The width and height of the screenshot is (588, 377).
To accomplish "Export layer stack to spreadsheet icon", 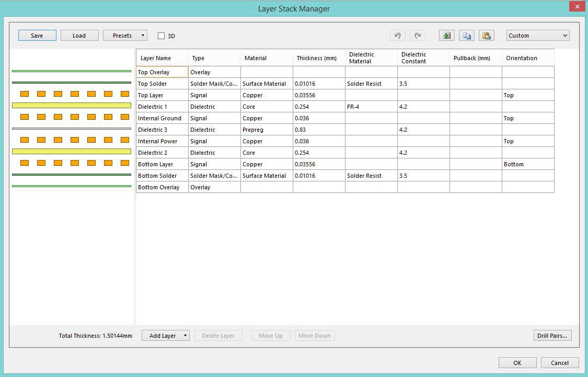I will [447, 36].
